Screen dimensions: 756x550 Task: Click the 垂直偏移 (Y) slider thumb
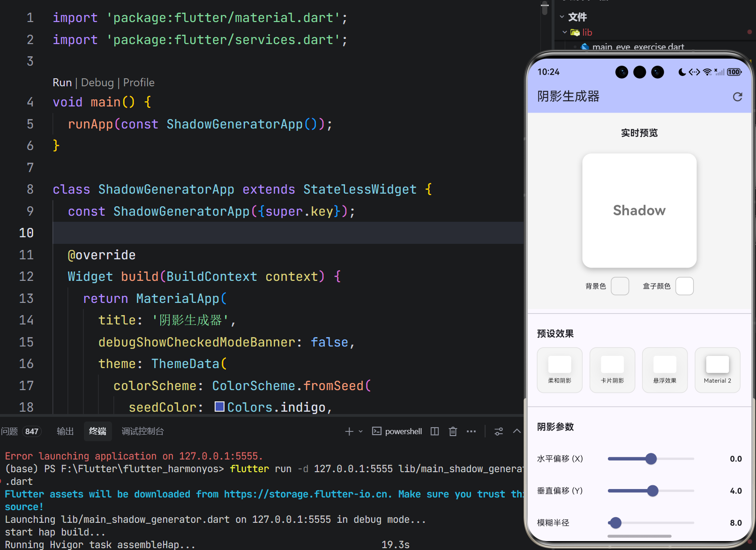point(652,490)
